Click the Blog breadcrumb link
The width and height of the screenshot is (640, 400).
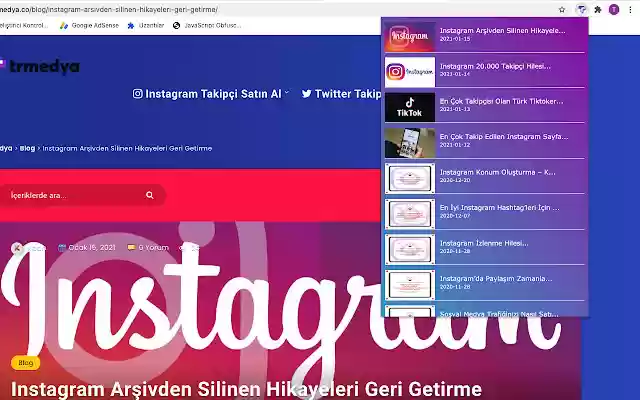(27, 148)
